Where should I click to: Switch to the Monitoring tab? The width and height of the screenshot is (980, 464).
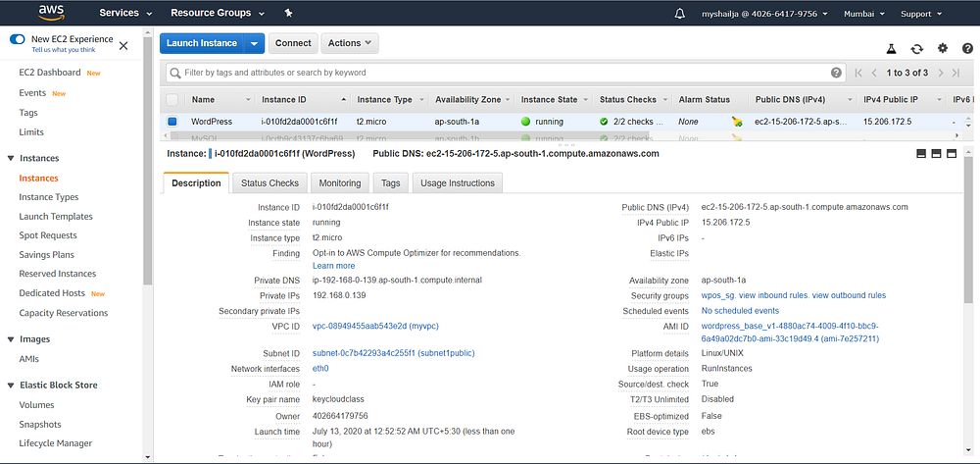pyautogui.click(x=340, y=183)
